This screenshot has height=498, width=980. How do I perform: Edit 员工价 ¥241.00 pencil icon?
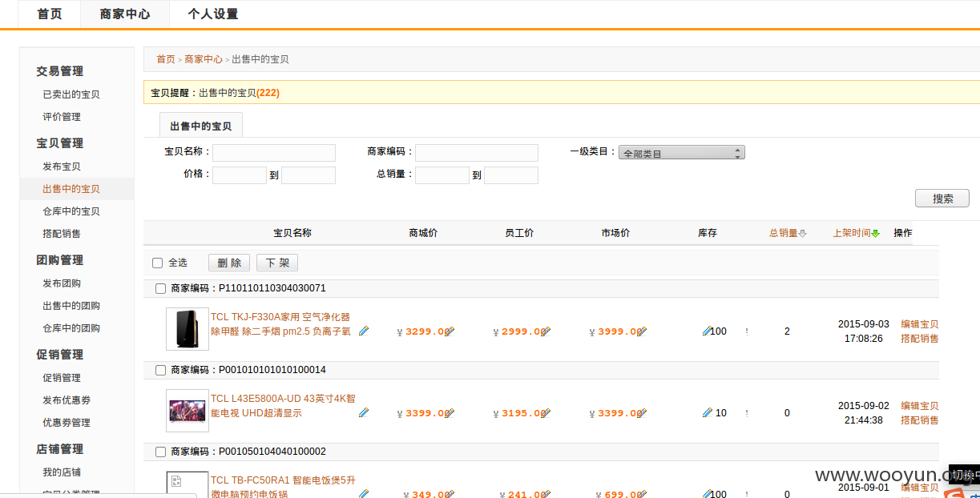(x=546, y=494)
